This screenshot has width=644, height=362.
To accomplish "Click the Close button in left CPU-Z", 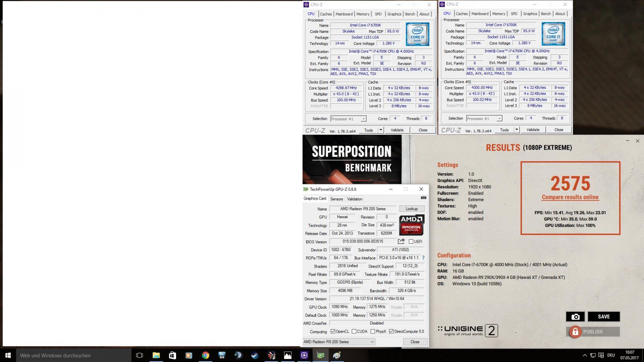I will (x=423, y=130).
